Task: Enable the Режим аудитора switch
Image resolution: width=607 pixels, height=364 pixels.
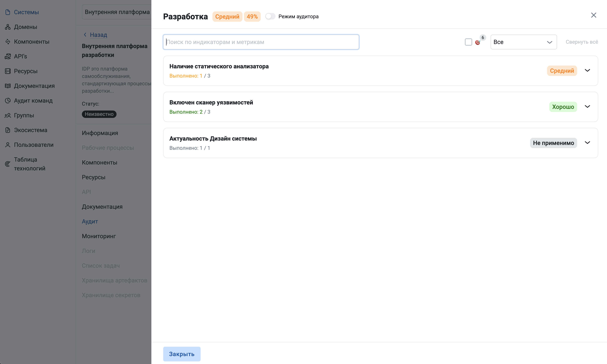Action: tap(270, 16)
